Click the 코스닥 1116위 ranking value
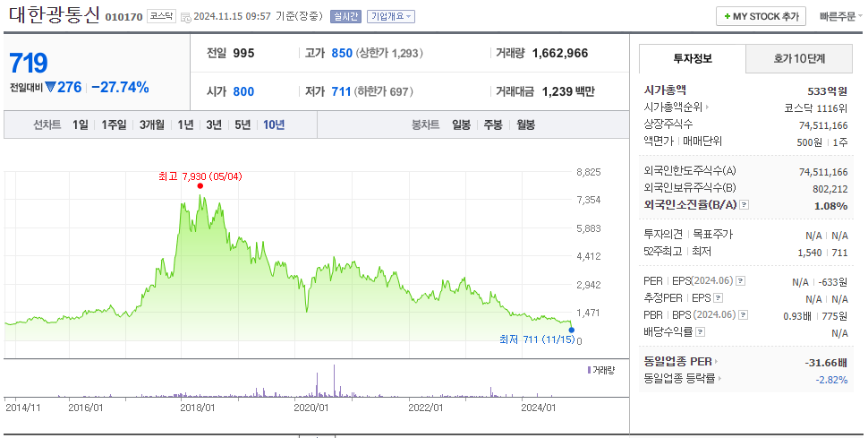 pyautogui.click(x=815, y=108)
